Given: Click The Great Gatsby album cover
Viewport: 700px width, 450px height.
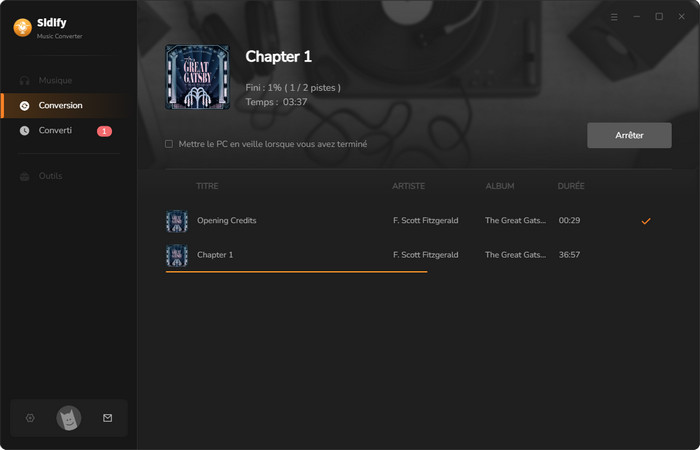Looking at the screenshot, I should [x=197, y=77].
